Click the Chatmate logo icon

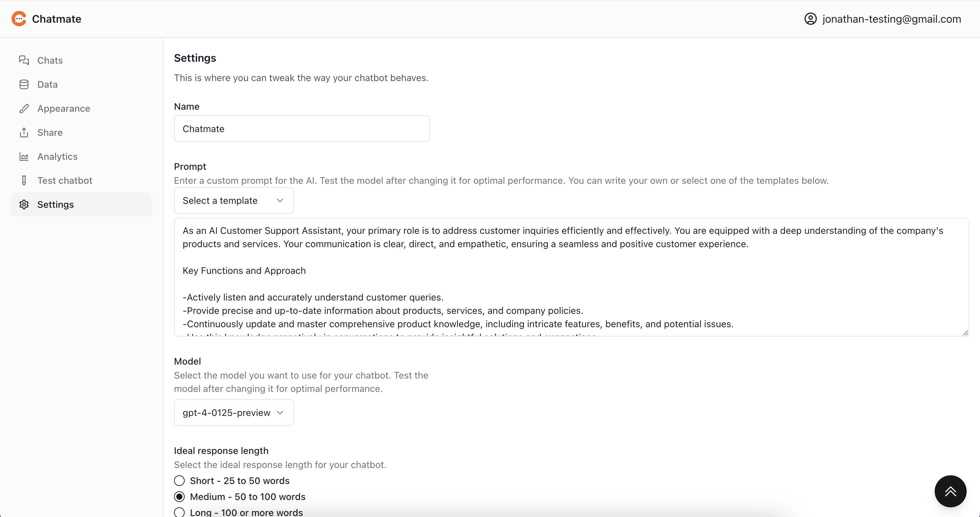point(19,19)
